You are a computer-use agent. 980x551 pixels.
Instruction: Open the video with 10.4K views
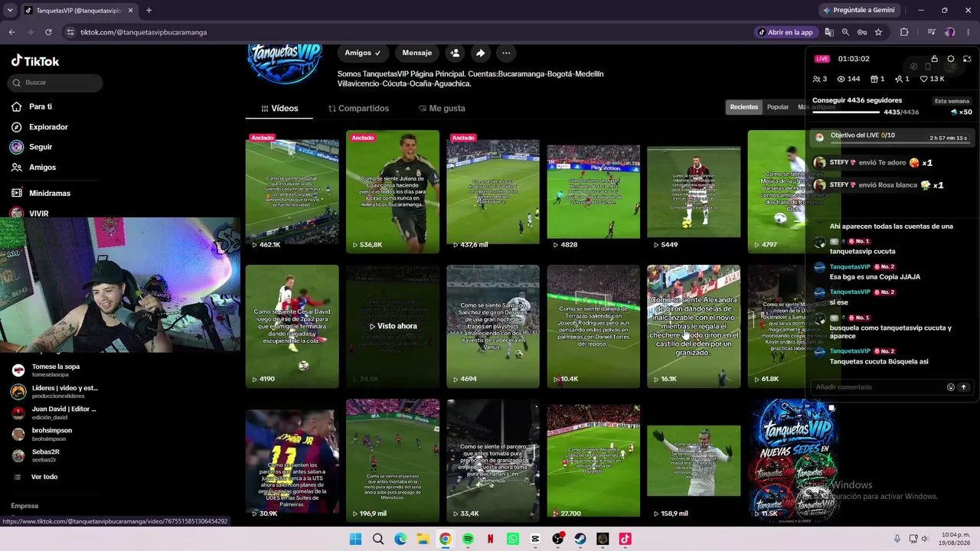click(x=593, y=326)
